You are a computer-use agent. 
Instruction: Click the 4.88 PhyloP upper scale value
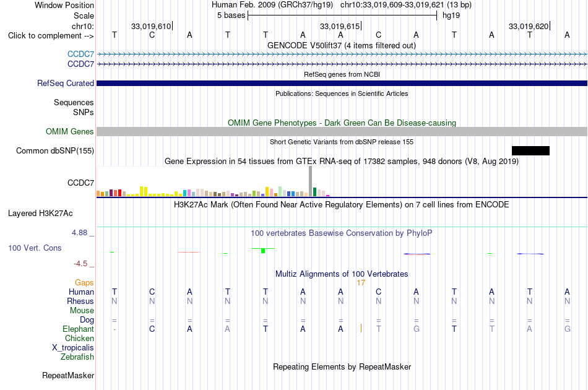[79, 233]
